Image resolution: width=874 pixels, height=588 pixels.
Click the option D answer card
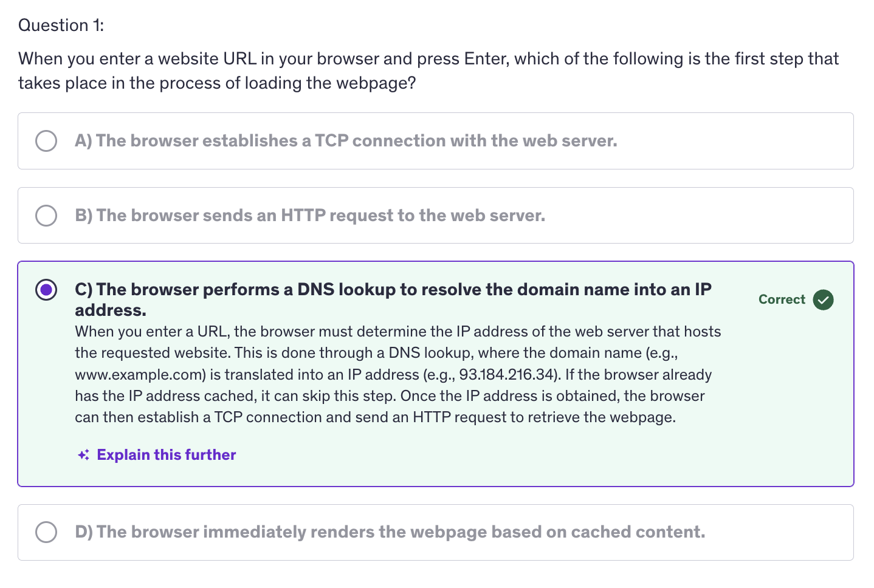(x=436, y=532)
